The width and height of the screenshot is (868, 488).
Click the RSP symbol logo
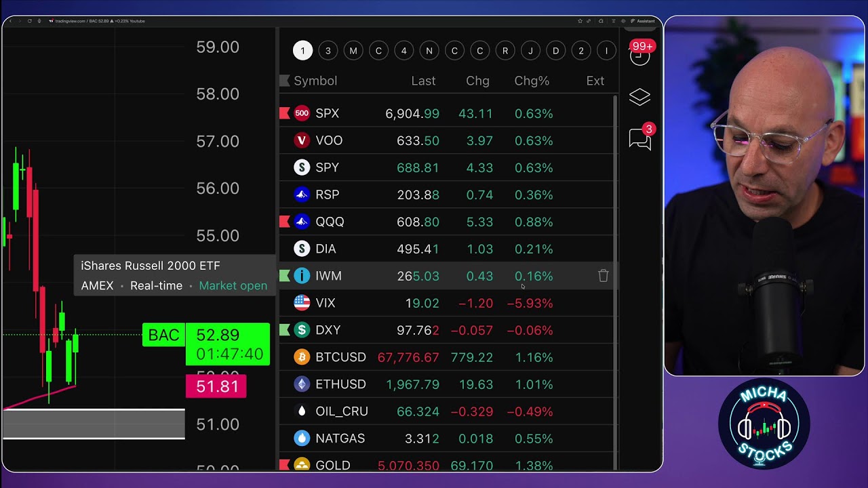click(302, 195)
